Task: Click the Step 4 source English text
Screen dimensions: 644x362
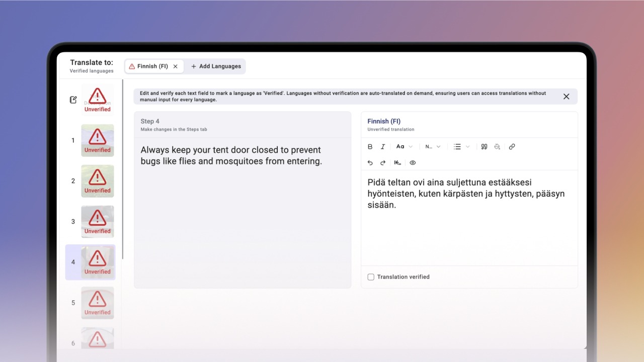Action: 231,155
